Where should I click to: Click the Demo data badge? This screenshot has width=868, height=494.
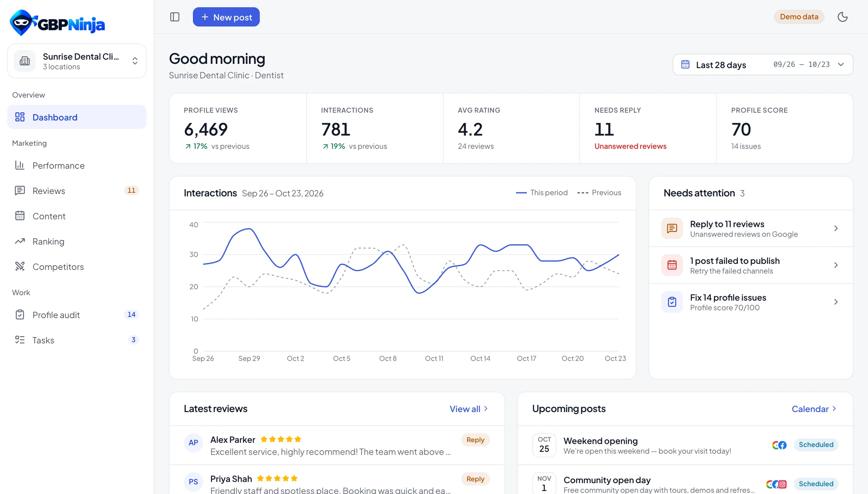pos(799,17)
